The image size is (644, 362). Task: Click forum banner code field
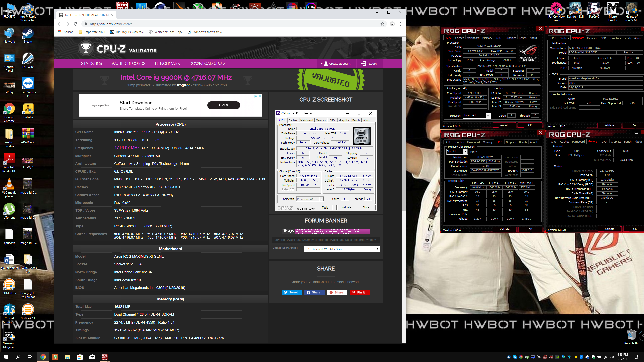click(x=326, y=240)
